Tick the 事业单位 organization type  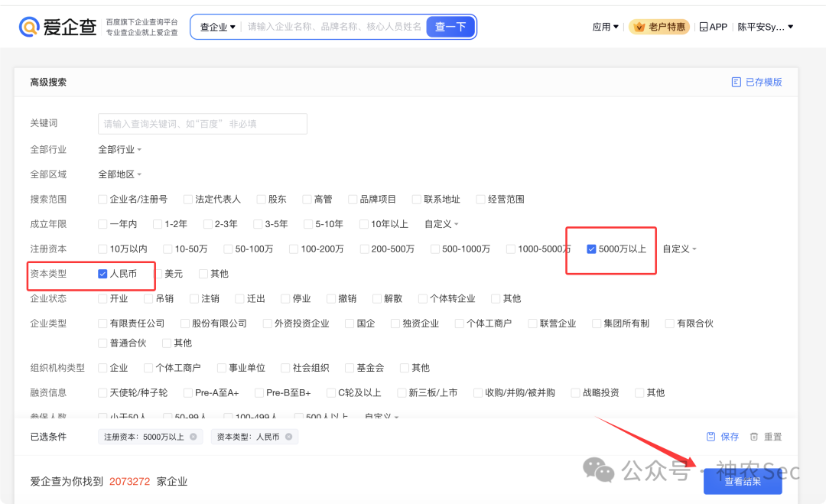coord(222,368)
